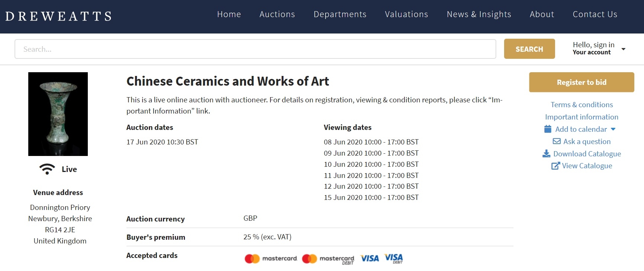Open the Terms & conditions link
Screen dimensions: 644x271
[581, 105]
